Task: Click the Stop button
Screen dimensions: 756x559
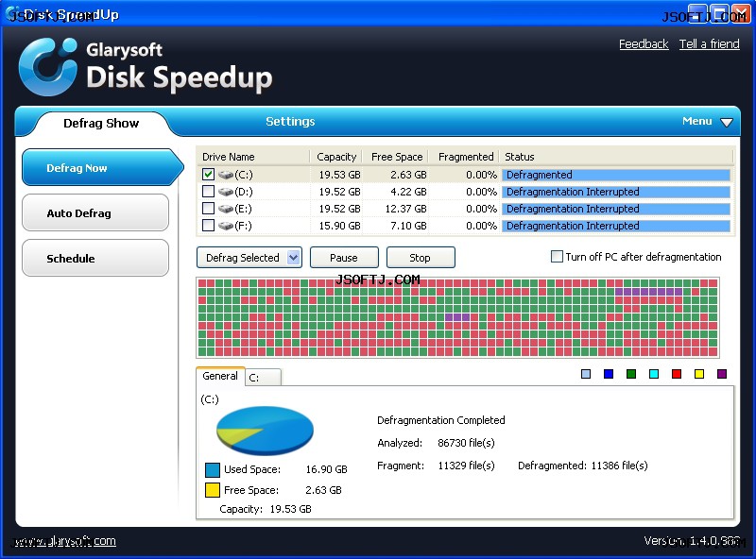Action: click(x=421, y=258)
